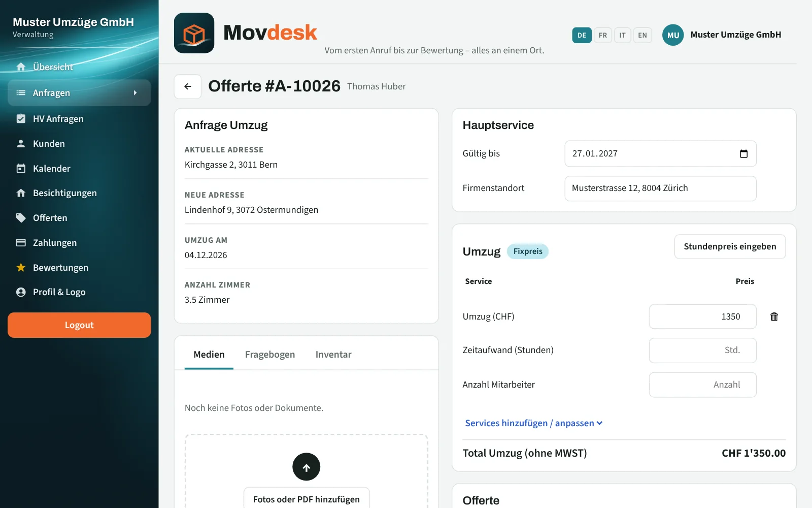Click the Umzug (CHF) price field

(x=702, y=316)
